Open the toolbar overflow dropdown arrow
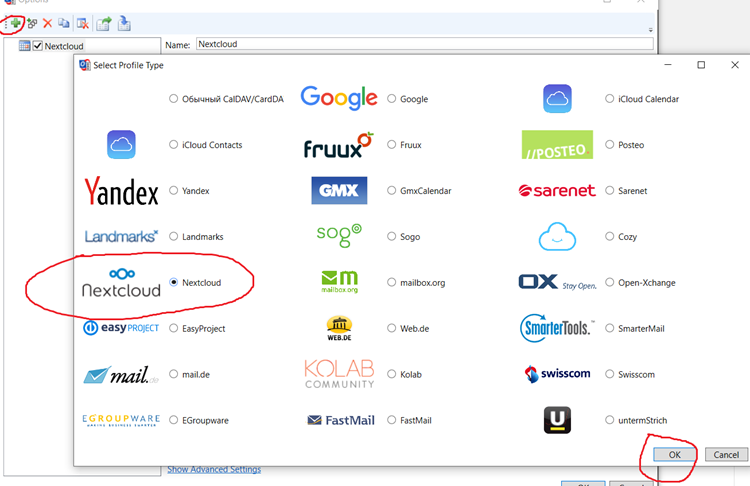Screen dimensions: 750x486 (651, 30)
